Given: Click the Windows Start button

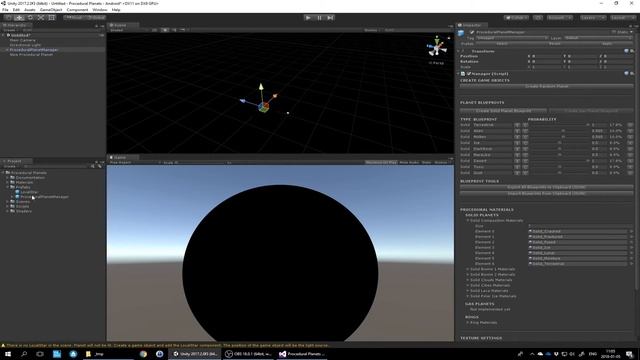Looking at the screenshot, I should pos(8,354).
